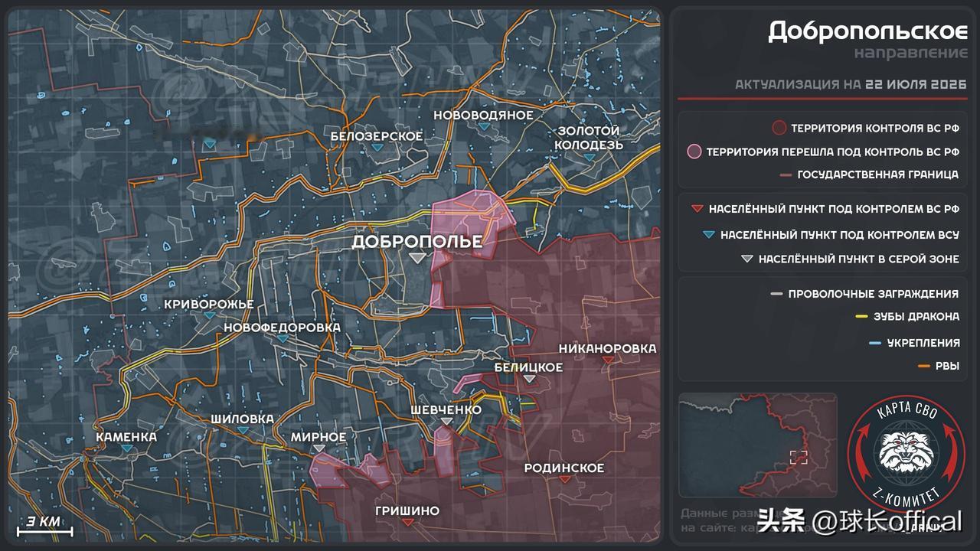Viewport: 980px width, 551px height.
Task: Click the grey dash for проволочные заграждения
Action: [776, 294]
